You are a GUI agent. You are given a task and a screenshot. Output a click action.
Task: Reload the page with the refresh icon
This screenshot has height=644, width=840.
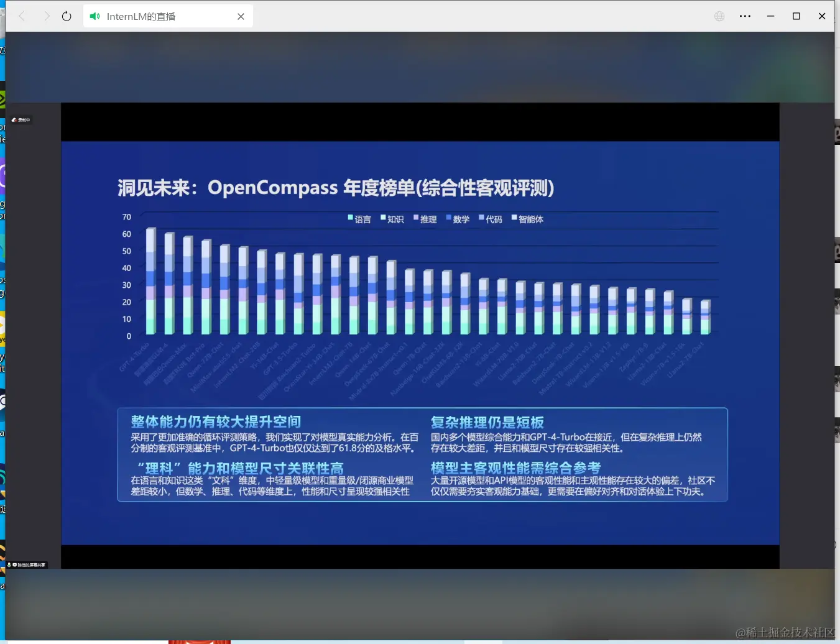pos(67,16)
